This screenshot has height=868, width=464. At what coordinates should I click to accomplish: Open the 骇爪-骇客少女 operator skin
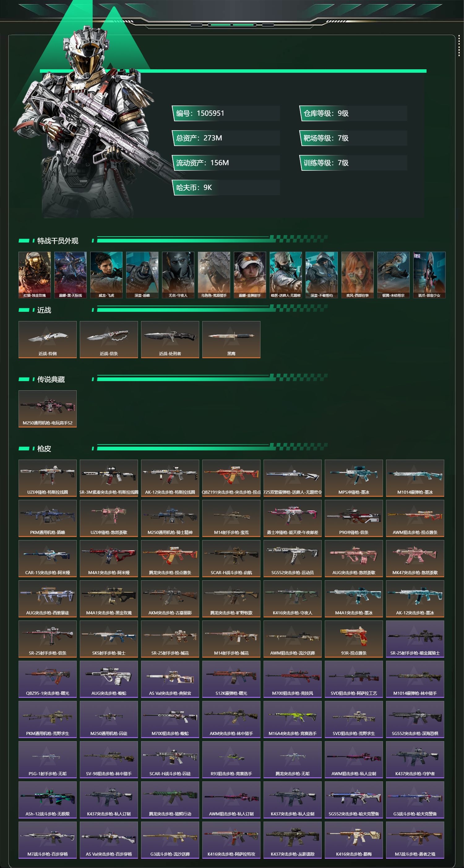point(429,275)
